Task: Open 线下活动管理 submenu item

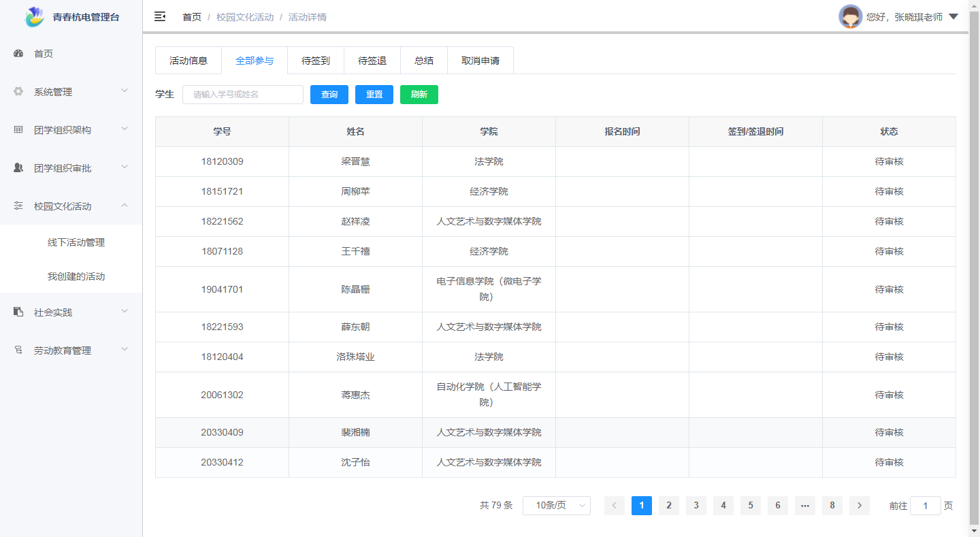Action: [76, 242]
